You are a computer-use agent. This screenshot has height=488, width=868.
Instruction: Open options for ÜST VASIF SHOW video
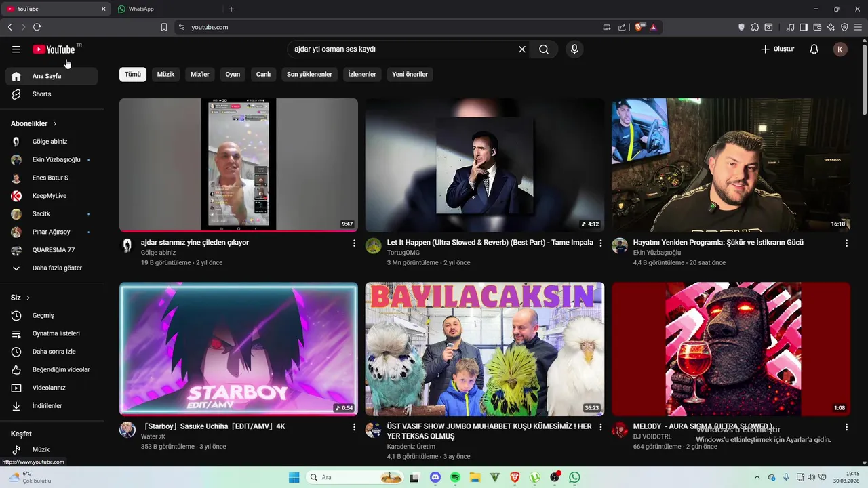click(600, 427)
